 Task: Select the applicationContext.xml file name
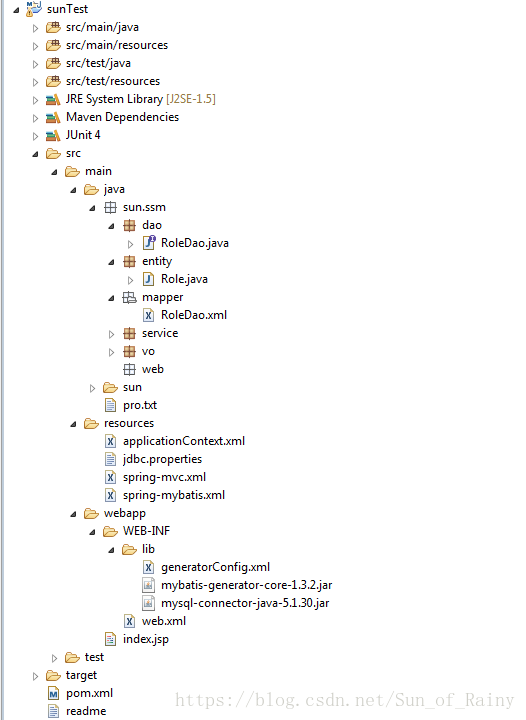point(184,441)
